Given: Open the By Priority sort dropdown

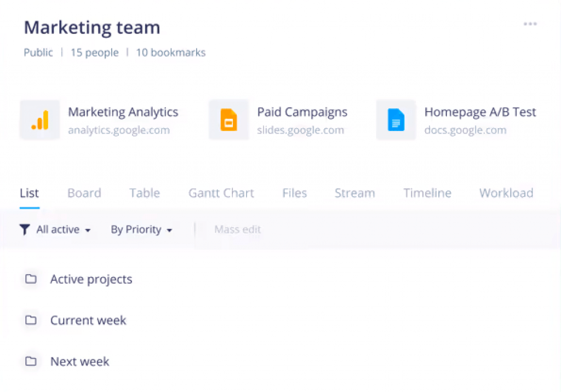Looking at the screenshot, I should click(x=141, y=229).
